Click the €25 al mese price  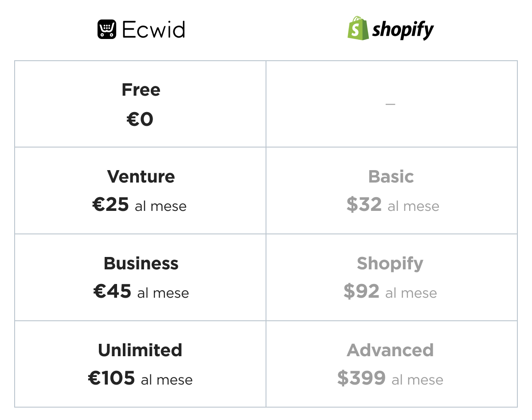[140, 206]
